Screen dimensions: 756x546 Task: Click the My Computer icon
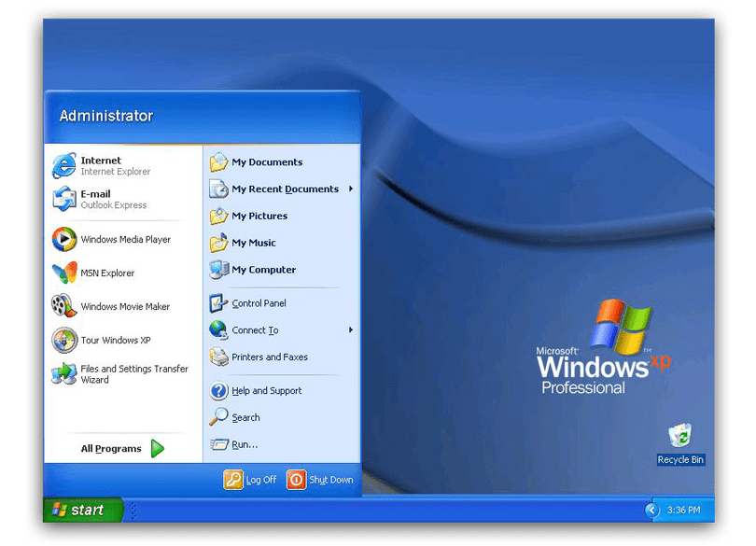(x=219, y=270)
